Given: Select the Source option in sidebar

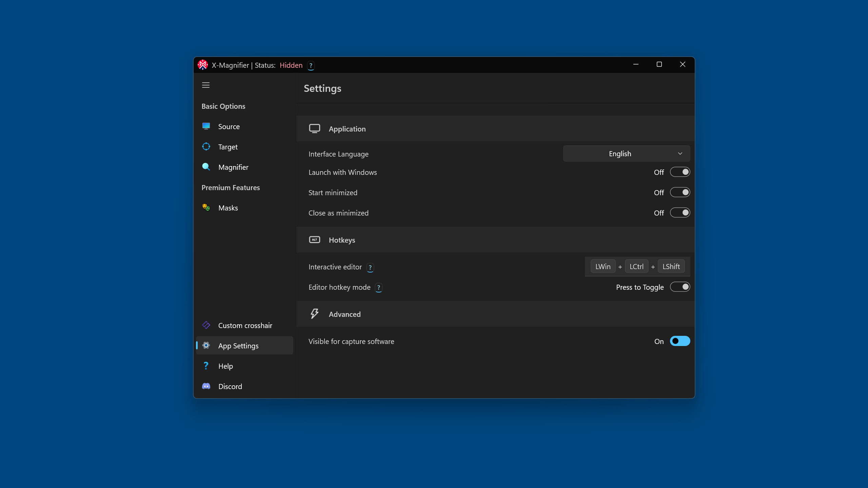Looking at the screenshot, I should 229,126.
